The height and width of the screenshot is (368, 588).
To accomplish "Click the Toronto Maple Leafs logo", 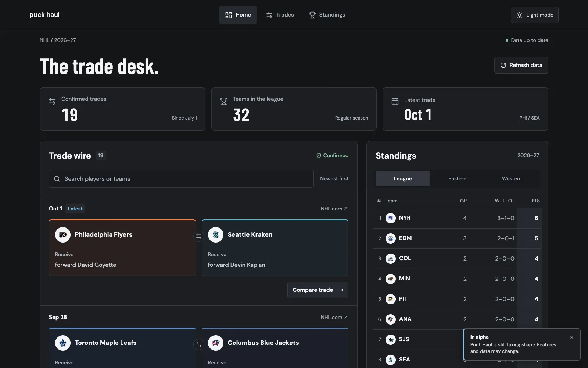I will coord(63,343).
